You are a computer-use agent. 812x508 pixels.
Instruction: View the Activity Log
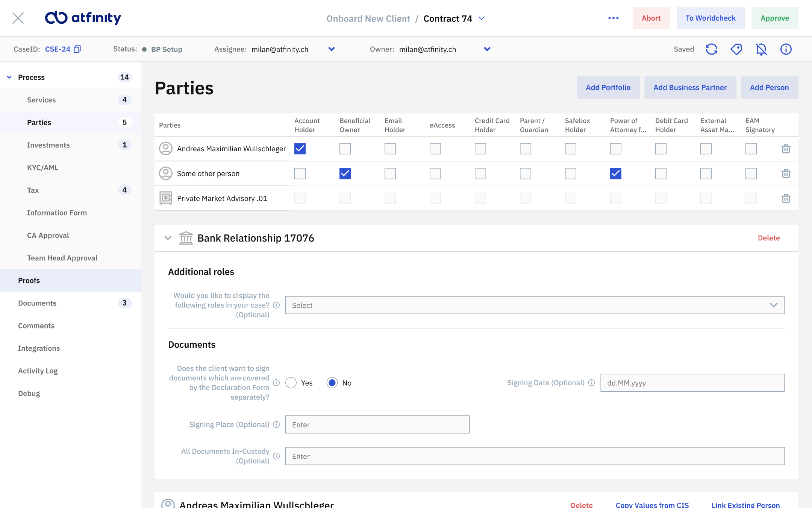click(x=71, y=371)
